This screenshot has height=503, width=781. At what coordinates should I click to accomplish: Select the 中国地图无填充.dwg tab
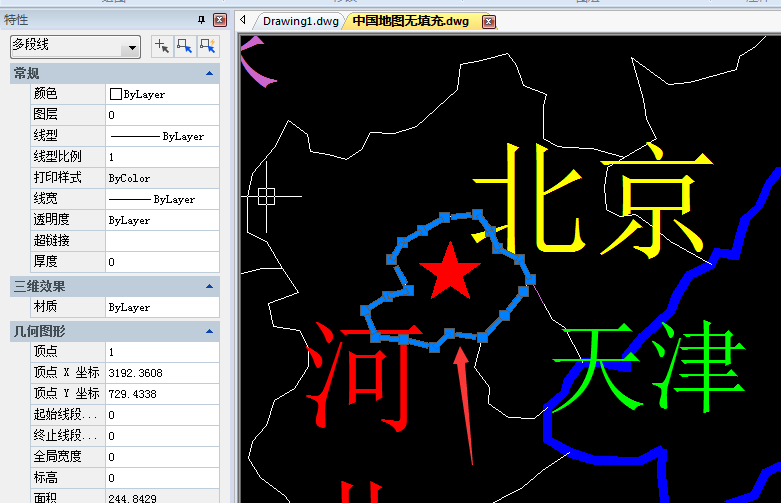click(411, 21)
